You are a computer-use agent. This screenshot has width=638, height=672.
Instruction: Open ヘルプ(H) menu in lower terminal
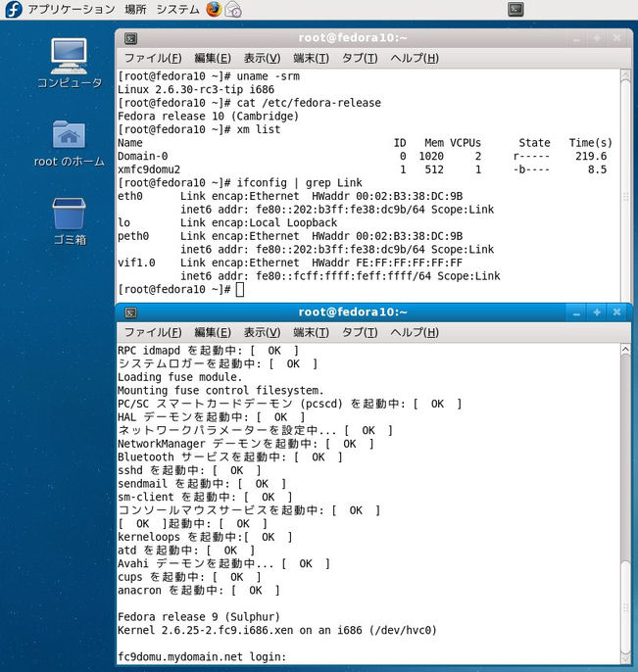415,332
